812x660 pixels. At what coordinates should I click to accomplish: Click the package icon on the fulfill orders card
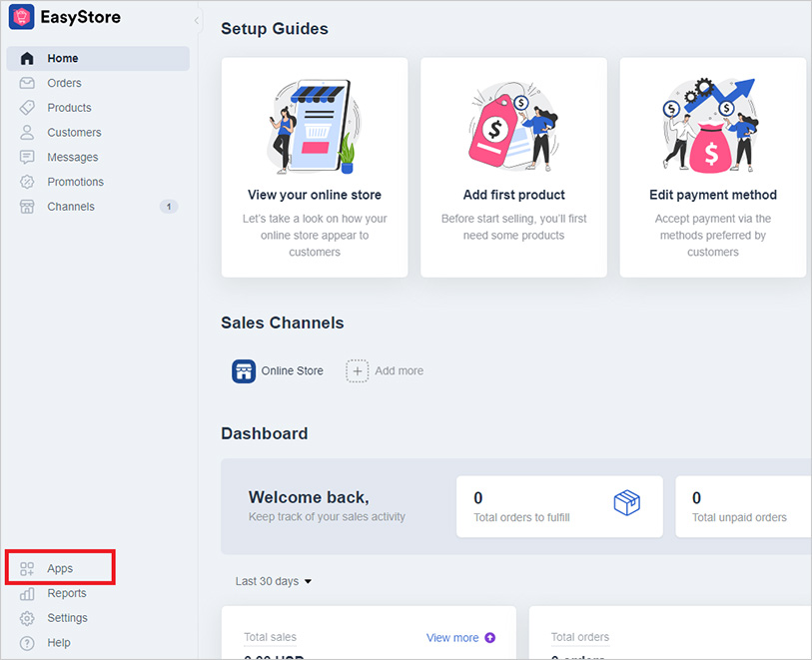tap(627, 504)
